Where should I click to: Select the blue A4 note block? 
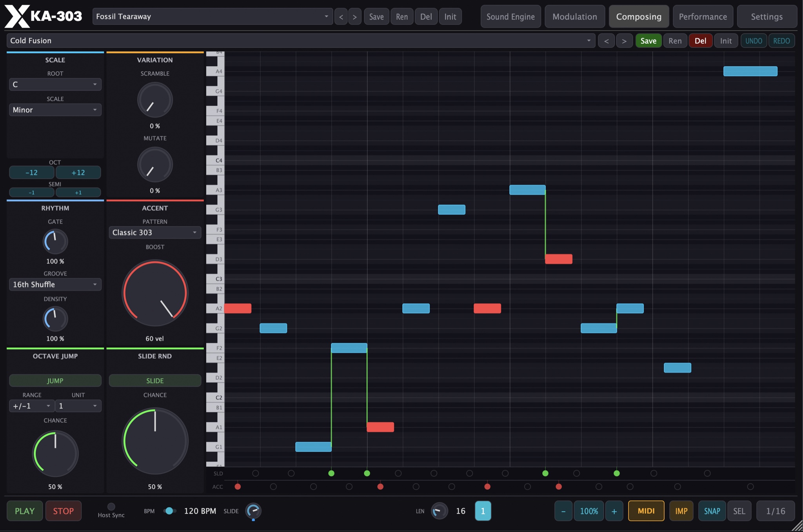point(750,71)
